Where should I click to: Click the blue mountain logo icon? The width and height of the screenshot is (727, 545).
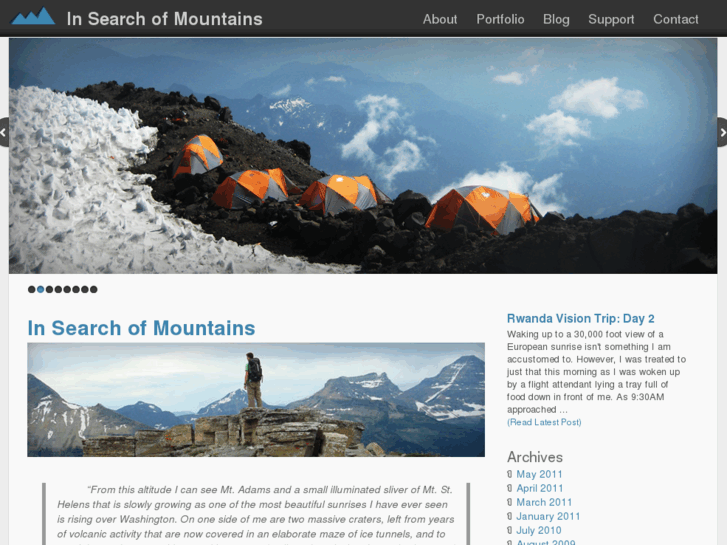33,16
